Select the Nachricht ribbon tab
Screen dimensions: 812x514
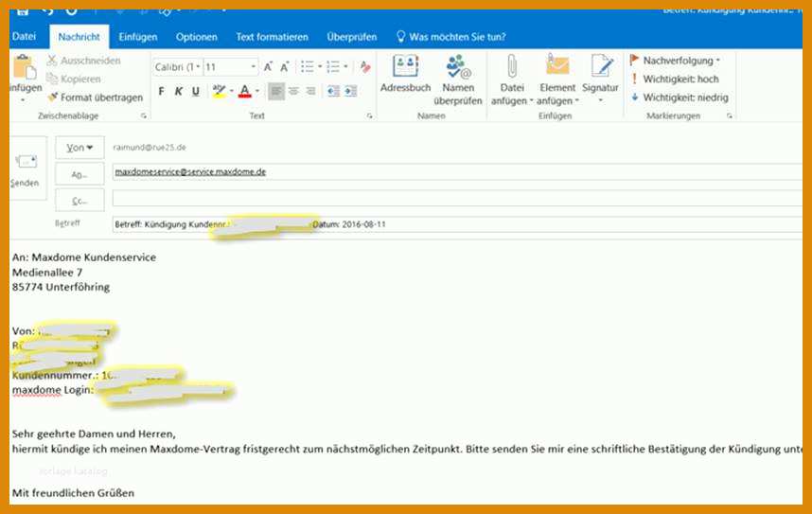tap(79, 37)
